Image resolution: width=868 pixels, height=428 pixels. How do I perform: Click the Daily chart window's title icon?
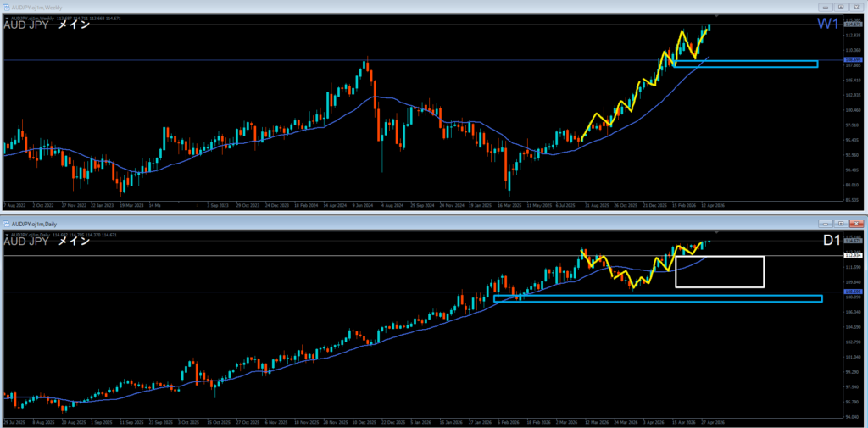pyautogui.click(x=7, y=223)
